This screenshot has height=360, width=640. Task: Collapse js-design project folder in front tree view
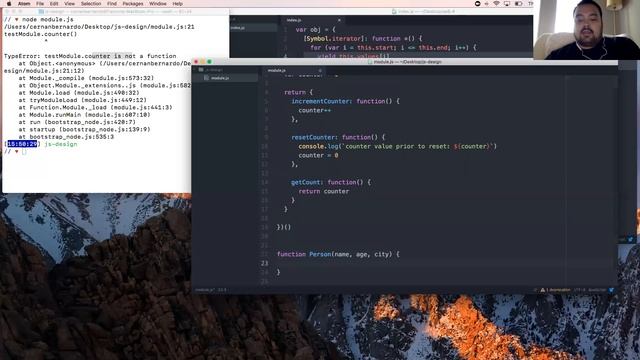pyautogui.click(x=211, y=70)
